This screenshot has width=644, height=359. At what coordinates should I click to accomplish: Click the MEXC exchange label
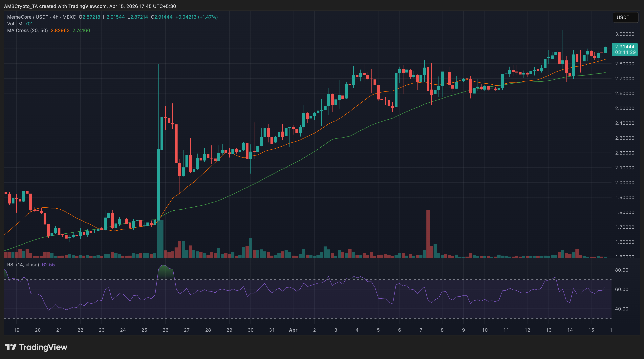click(69, 17)
